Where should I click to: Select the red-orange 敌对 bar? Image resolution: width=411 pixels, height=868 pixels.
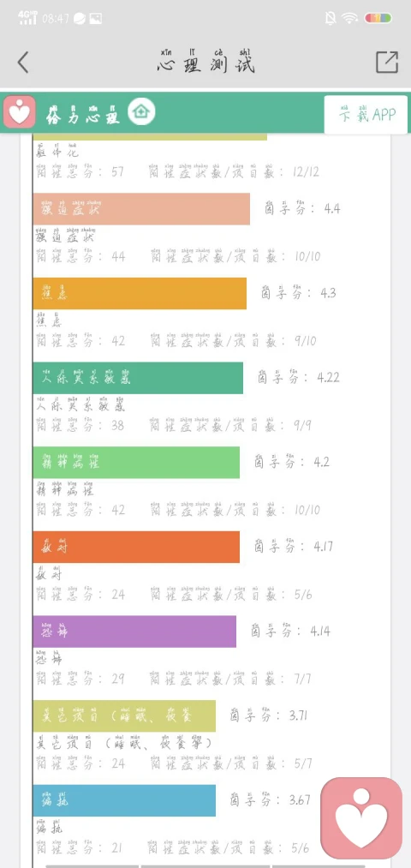coord(136,547)
